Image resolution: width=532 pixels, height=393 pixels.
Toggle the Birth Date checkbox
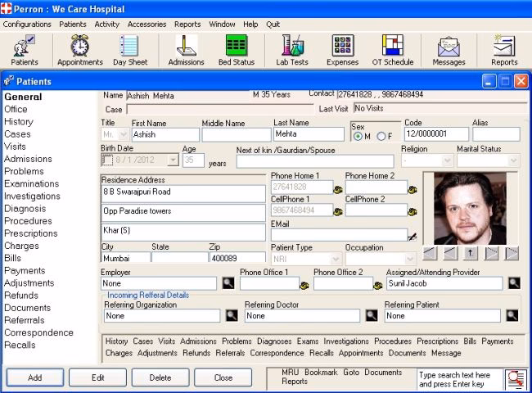pos(108,160)
